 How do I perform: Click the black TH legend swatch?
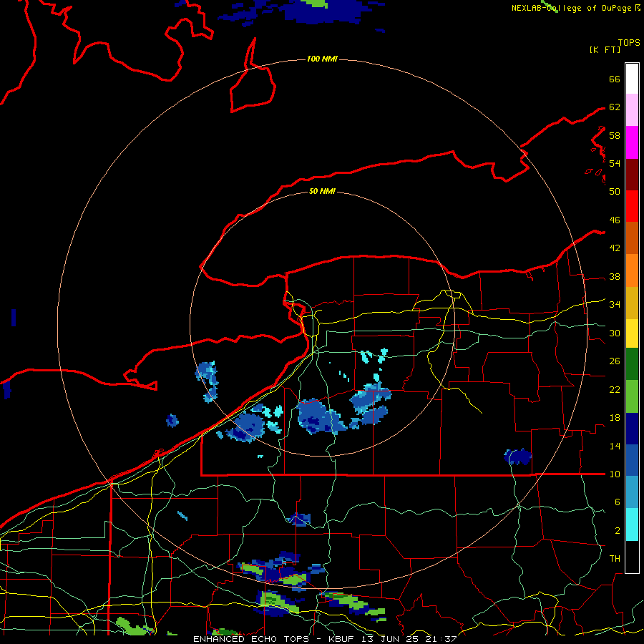[632, 557]
